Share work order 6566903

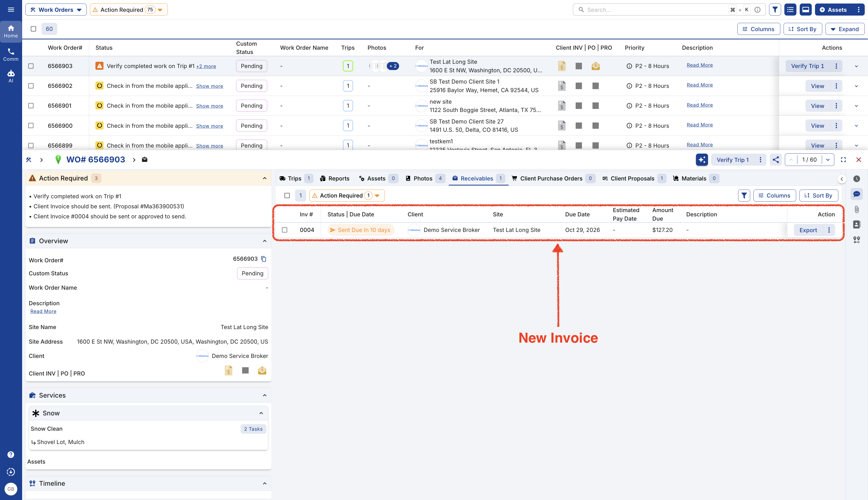pos(776,160)
